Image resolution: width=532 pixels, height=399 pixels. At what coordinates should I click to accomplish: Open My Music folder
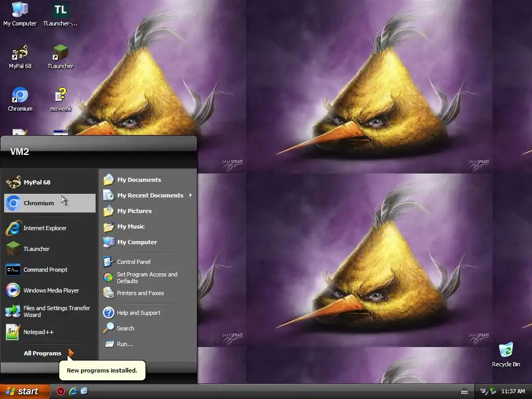click(x=148, y=227)
